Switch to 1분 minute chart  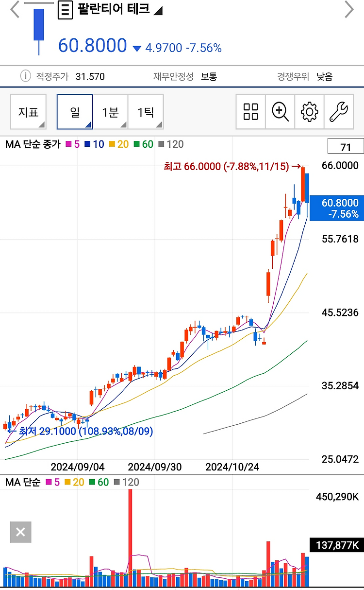110,112
